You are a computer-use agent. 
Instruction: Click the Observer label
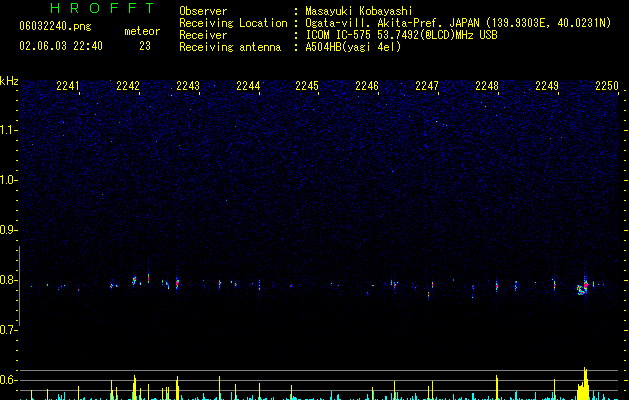(203, 11)
